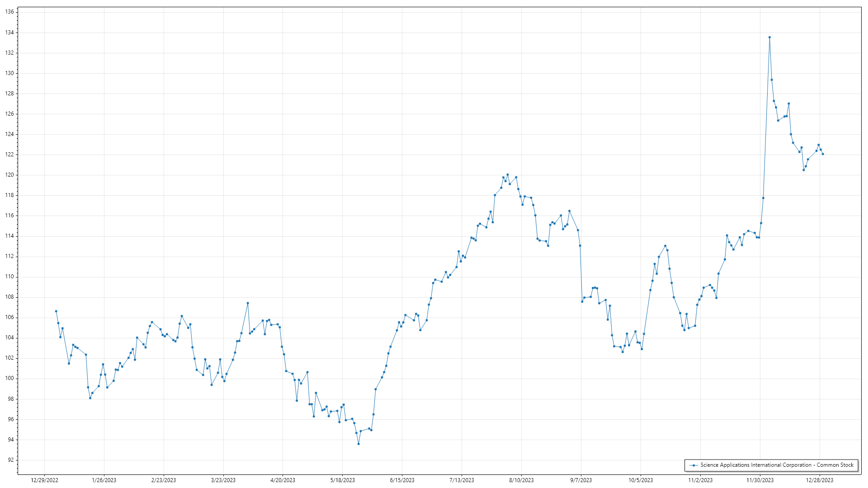
Task: Click the 12/29/2022 x-axis date label
Action: tap(44, 480)
